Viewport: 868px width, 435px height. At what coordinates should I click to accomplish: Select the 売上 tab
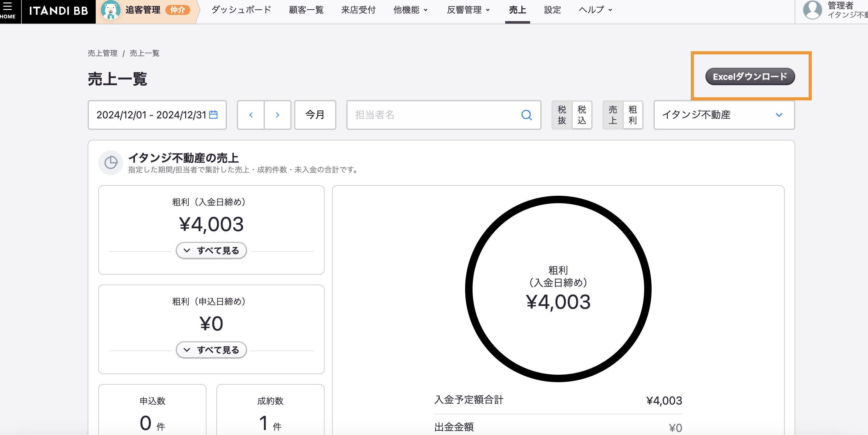tap(517, 10)
